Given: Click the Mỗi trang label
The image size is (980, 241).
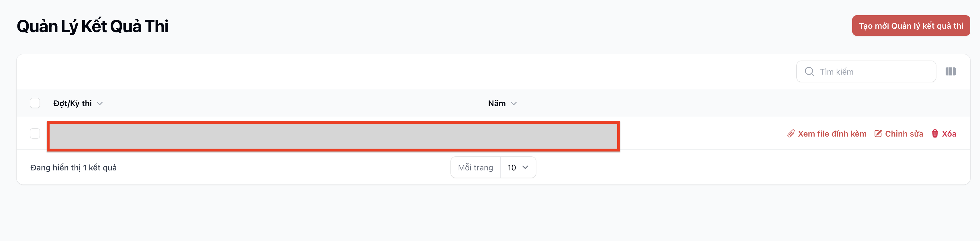Looking at the screenshot, I should [x=475, y=168].
